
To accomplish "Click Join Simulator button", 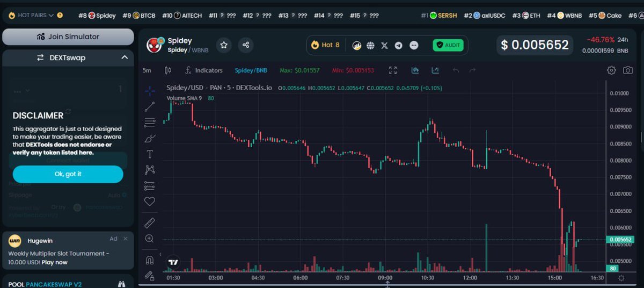I will point(68,37).
